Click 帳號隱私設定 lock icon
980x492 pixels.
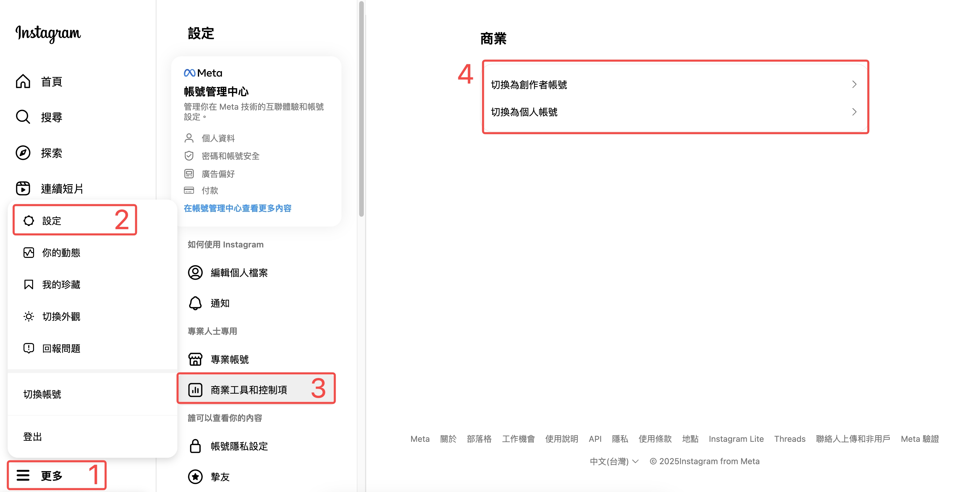click(195, 446)
